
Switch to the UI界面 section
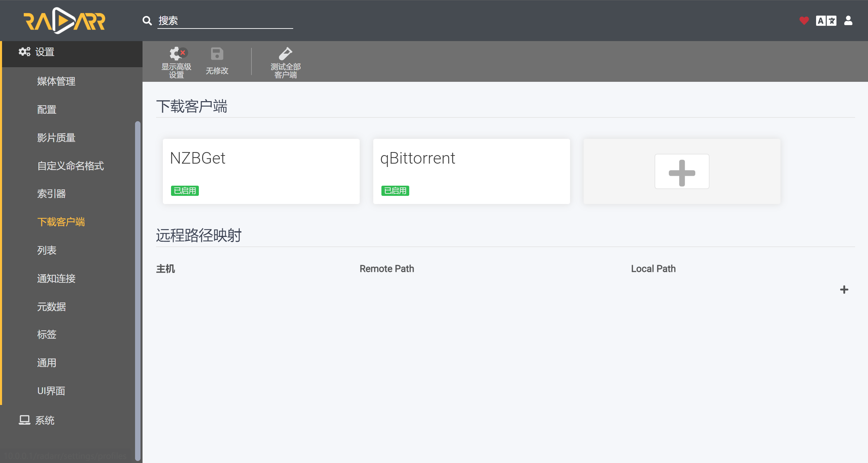(51, 391)
